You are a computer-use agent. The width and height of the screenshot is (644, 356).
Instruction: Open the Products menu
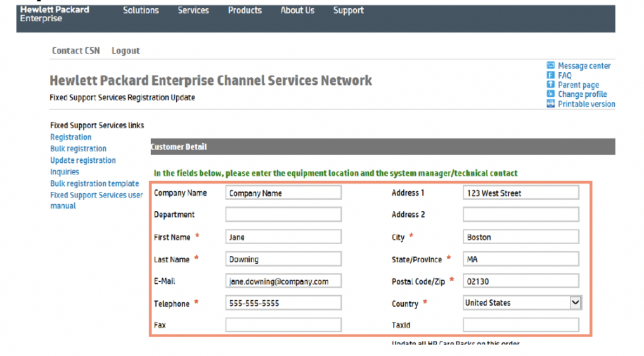pyautogui.click(x=245, y=10)
